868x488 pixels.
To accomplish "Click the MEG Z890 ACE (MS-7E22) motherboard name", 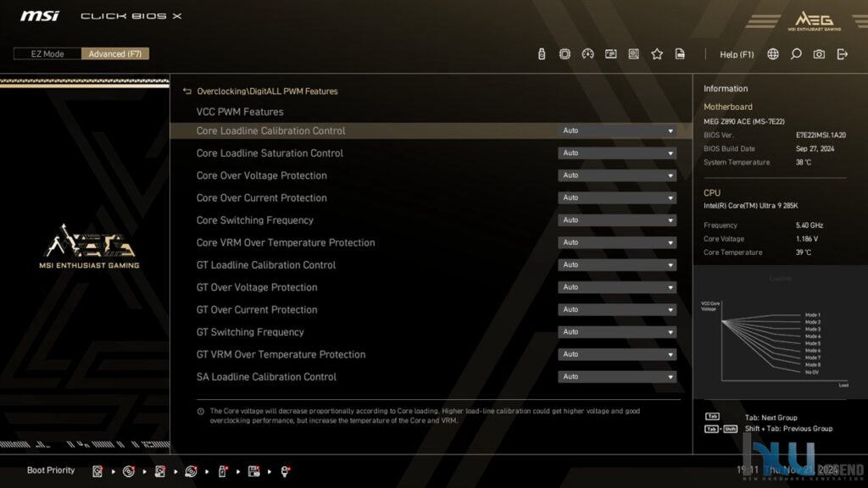I will [744, 121].
